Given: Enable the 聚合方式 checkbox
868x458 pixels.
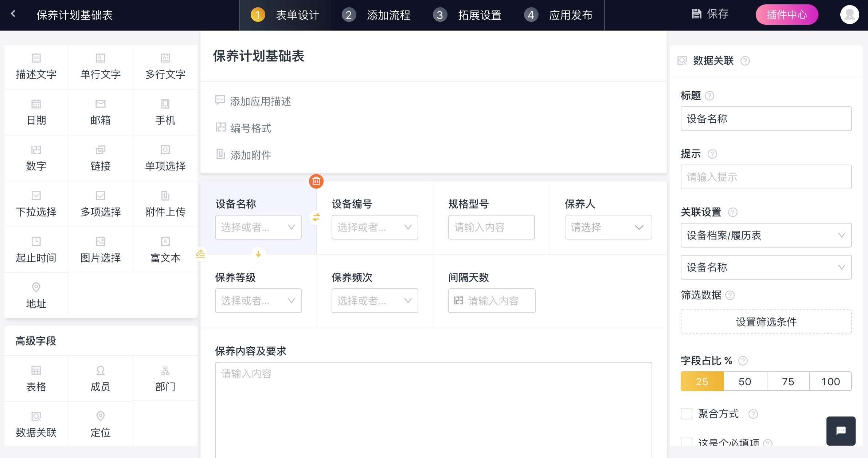Looking at the screenshot, I should tap(687, 414).
